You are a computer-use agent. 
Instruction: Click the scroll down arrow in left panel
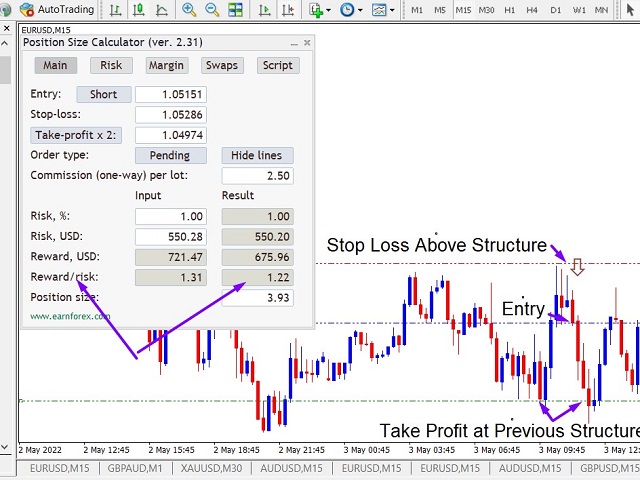tap(5, 447)
